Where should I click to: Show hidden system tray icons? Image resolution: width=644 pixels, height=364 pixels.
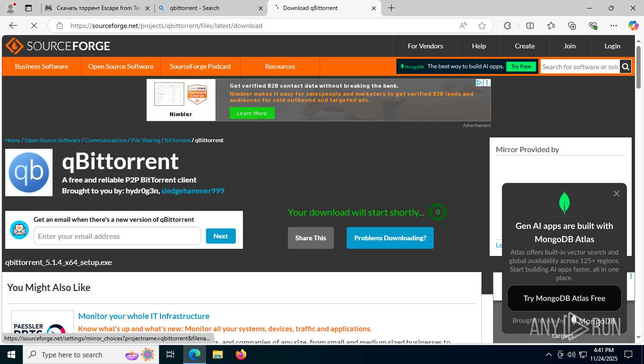tap(549, 355)
